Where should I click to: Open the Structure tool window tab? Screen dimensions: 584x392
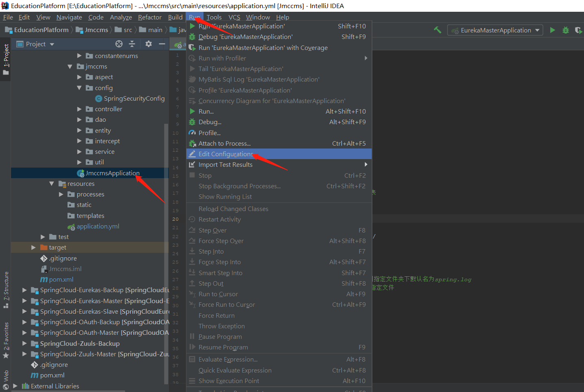coord(6,289)
